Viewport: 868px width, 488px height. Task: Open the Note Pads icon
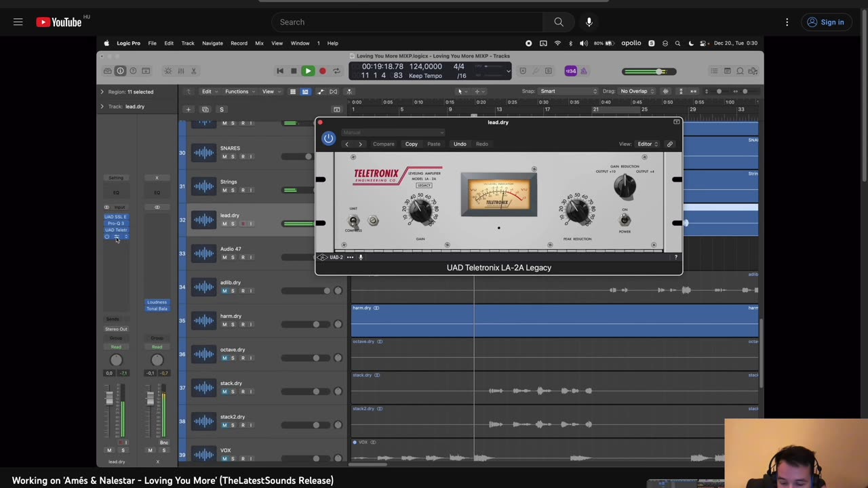[x=728, y=70]
